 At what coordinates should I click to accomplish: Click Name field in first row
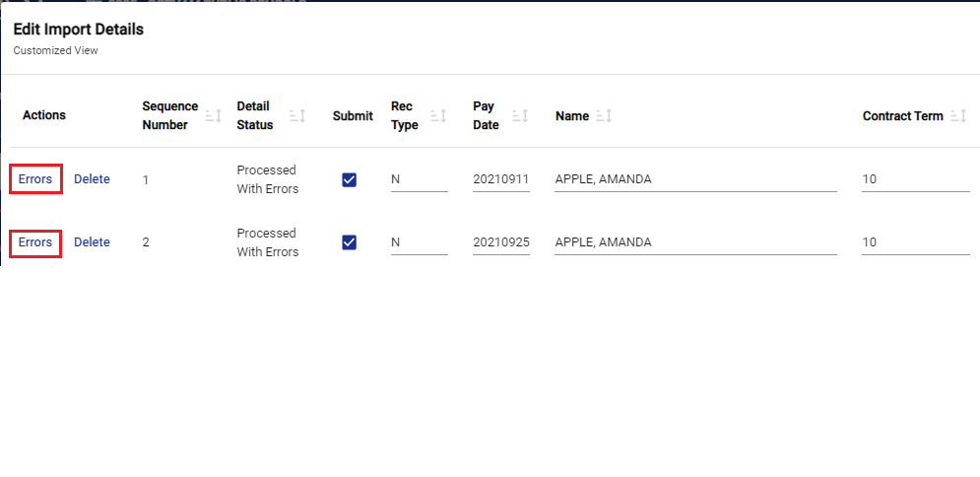(x=694, y=179)
